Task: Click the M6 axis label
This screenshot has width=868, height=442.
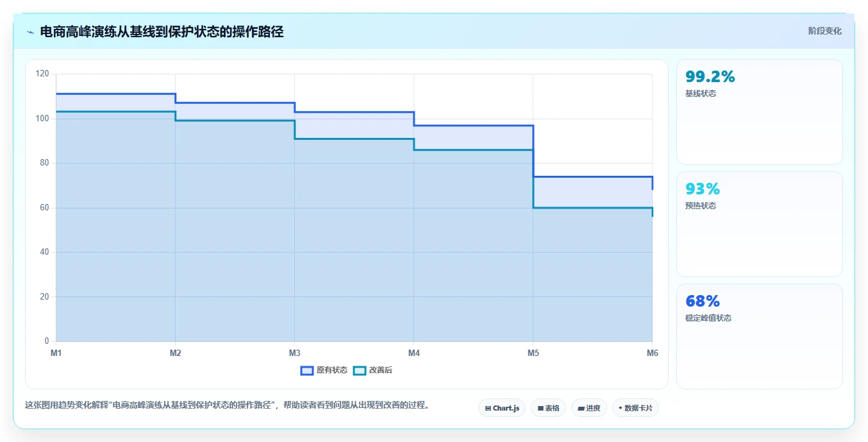Action: 652,353
